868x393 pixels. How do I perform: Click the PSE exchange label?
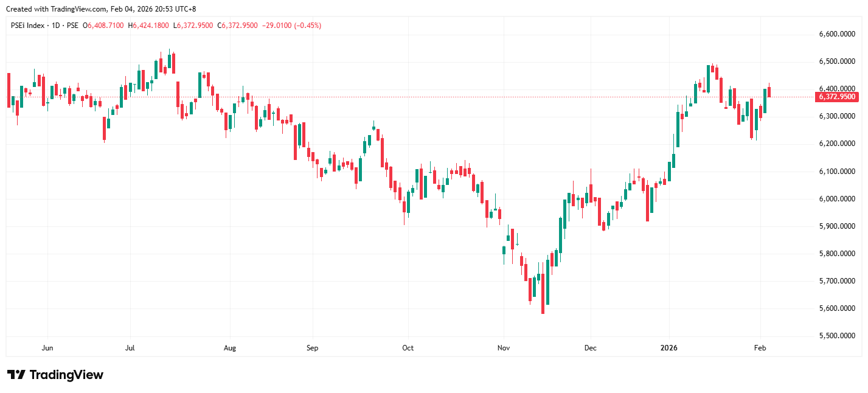click(x=72, y=26)
